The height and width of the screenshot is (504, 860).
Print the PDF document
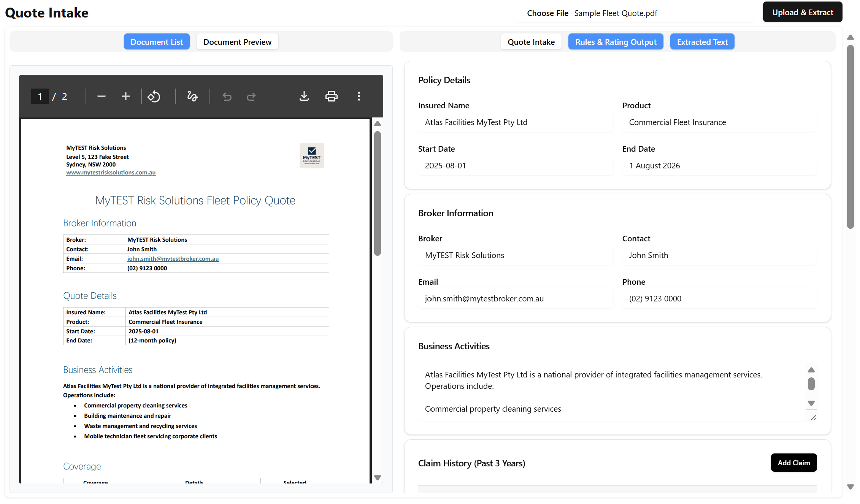pos(331,97)
